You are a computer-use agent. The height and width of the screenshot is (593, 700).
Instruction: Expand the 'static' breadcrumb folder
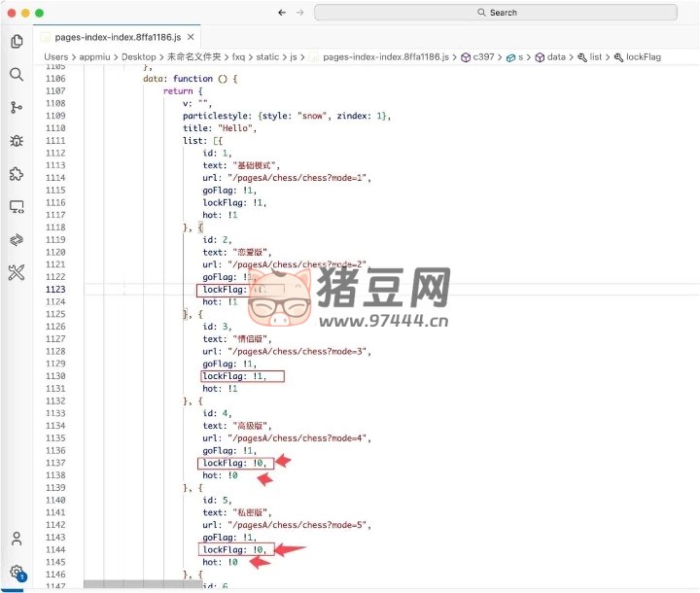[267, 57]
